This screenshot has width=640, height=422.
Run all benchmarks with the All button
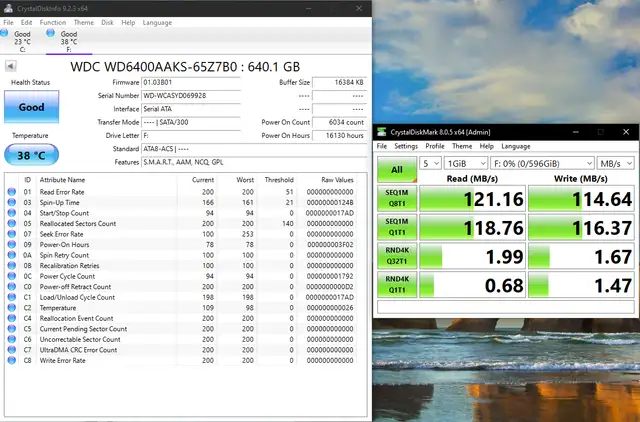396,170
